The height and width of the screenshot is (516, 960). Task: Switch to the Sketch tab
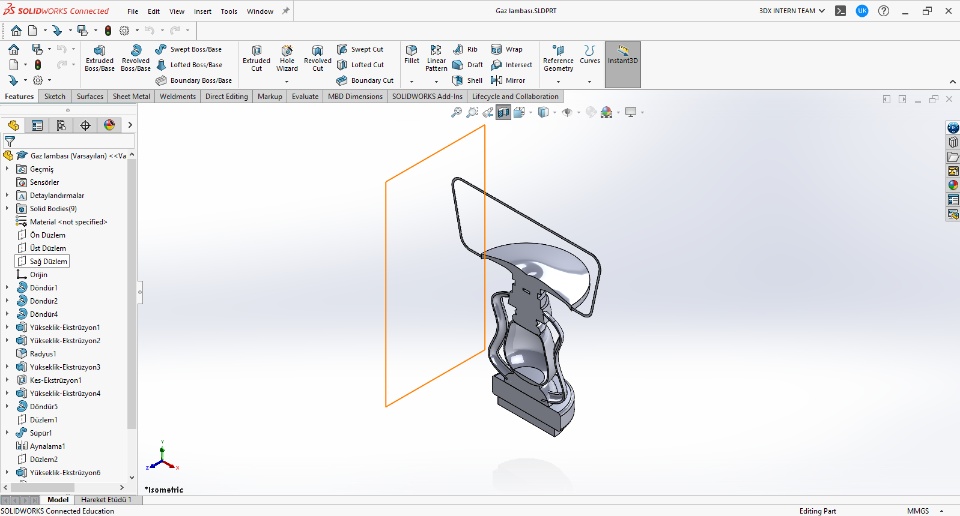(x=54, y=97)
